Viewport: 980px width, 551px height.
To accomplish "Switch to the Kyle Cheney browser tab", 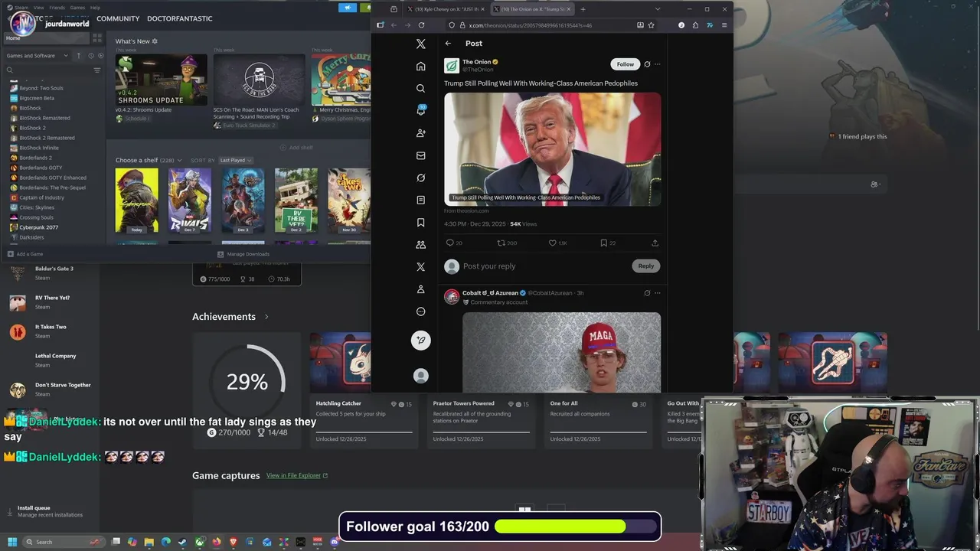I will click(x=445, y=9).
